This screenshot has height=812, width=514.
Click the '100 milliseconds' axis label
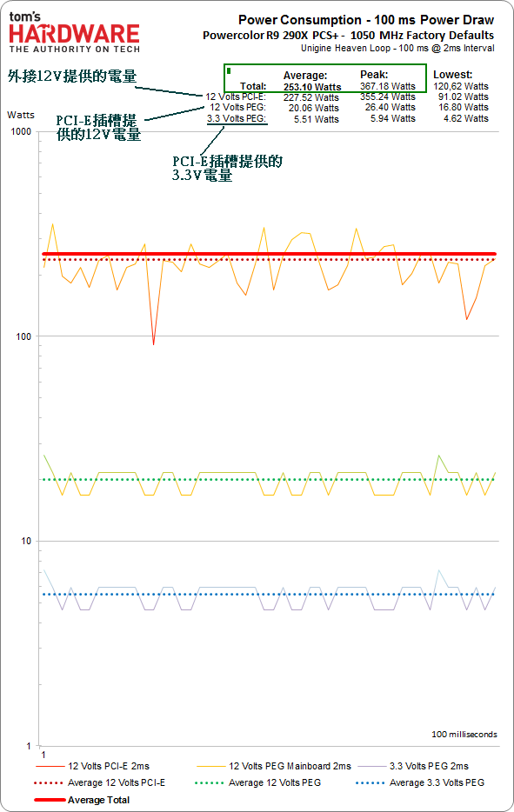(x=464, y=735)
